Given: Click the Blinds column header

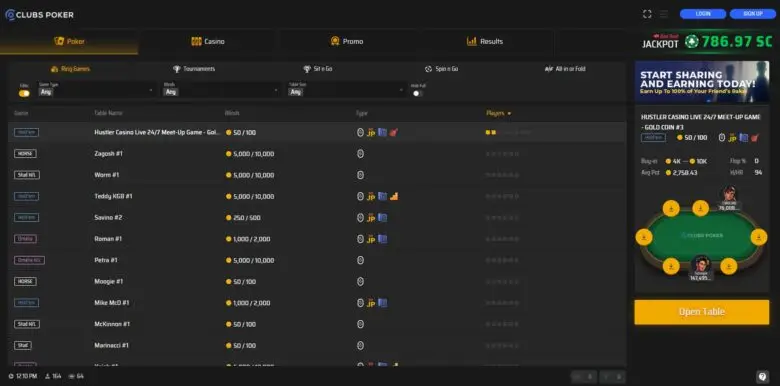Looking at the screenshot, I should [232, 113].
